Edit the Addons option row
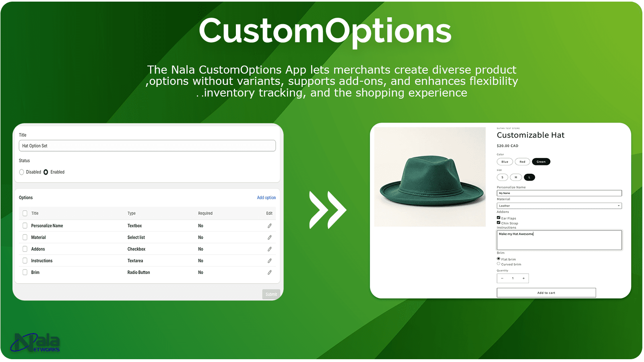The height and width of the screenshot is (362, 644). [269, 249]
